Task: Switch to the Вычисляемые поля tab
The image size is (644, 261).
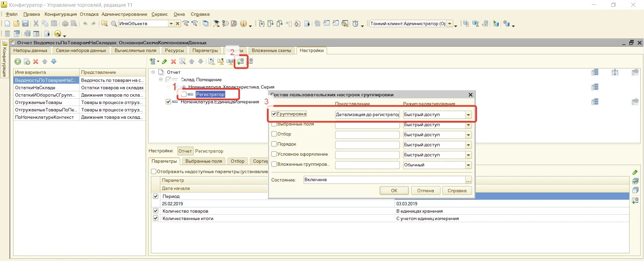Action: [x=136, y=50]
